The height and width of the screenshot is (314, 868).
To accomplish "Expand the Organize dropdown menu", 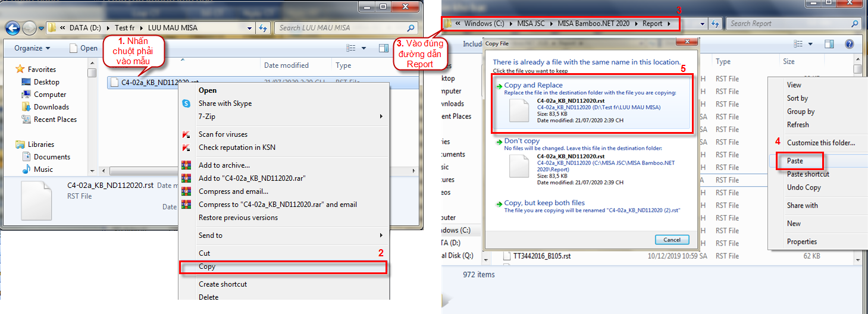I will [32, 48].
